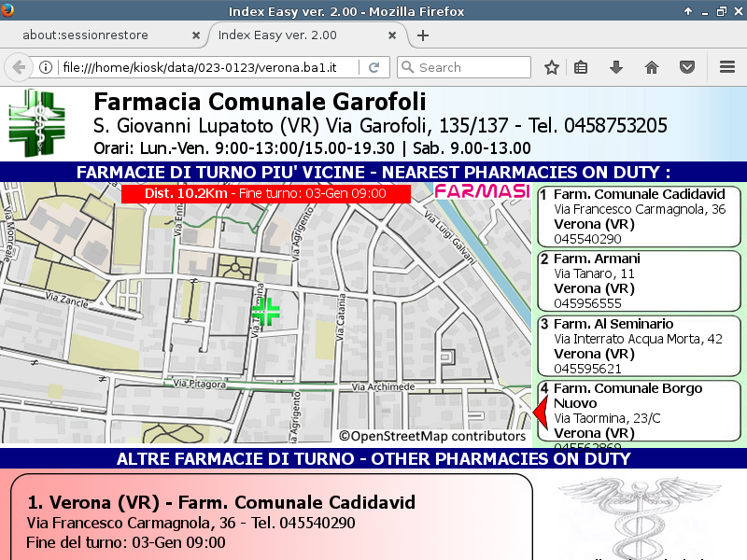Viewport: 747px width, 560px height.
Task: Open the OpenStreetMap contributors attribution
Action: (x=432, y=436)
